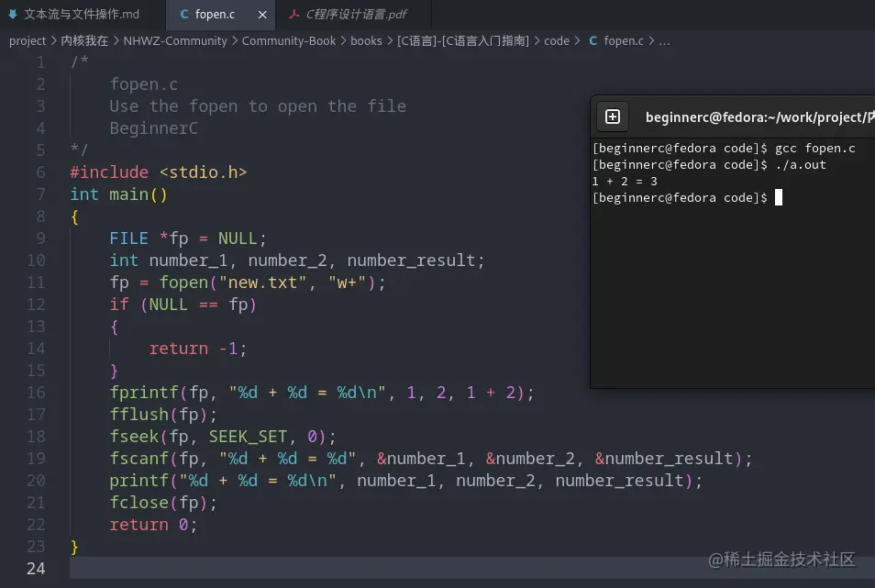Screen dimensions: 875x588
Task: Close the fopen.c tab
Action: coord(262,15)
